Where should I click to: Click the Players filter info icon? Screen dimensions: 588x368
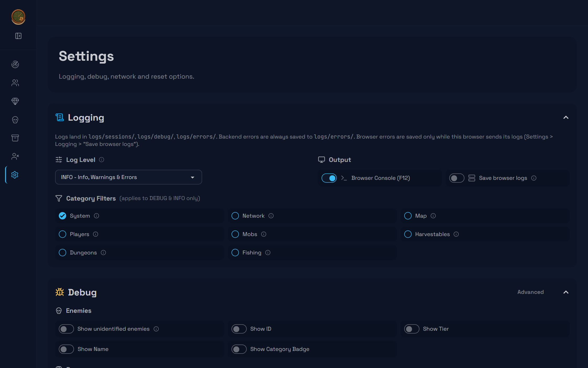(x=96, y=234)
